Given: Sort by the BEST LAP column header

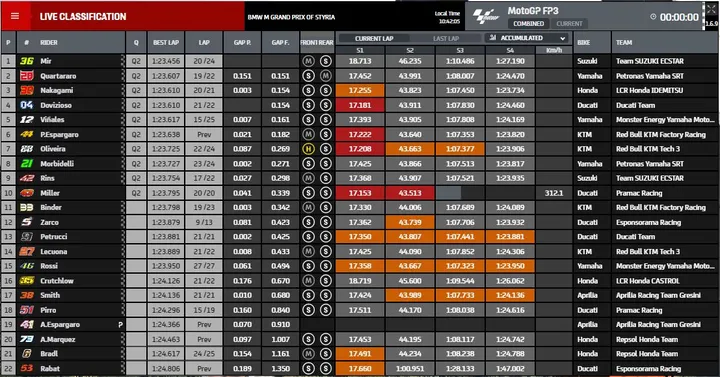Looking at the screenshot, I should pos(166,42).
